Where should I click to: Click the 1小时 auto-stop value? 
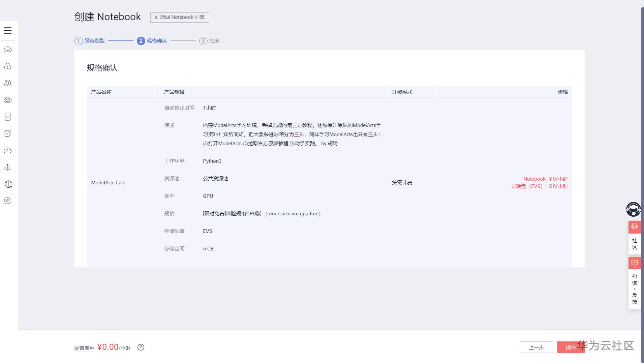click(209, 108)
